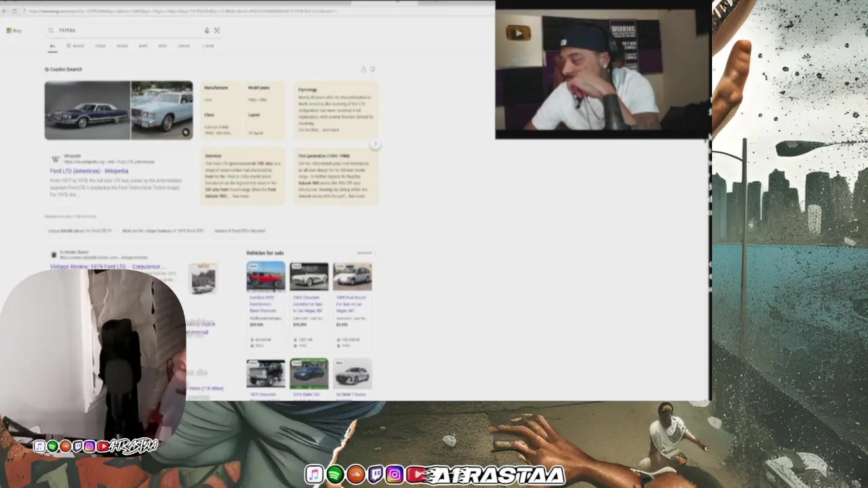
Task: Select the History of Ford LTD chip
Action: [x=240, y=231]
